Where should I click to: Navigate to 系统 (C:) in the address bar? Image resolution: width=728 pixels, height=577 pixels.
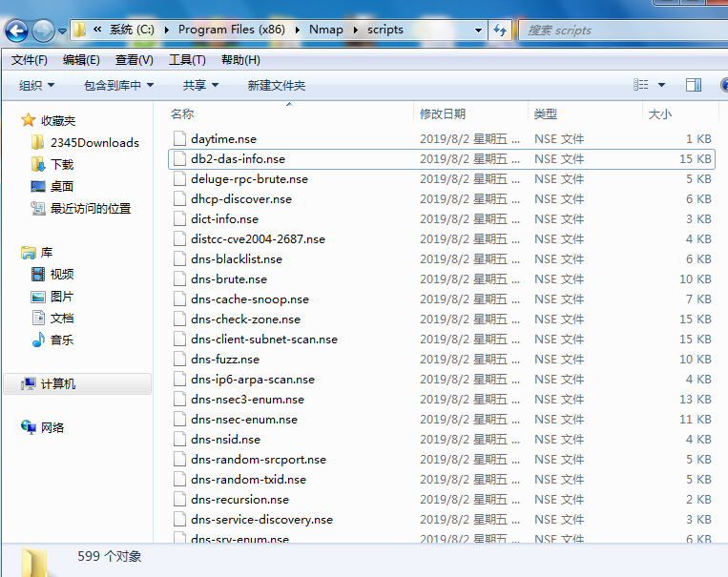click(132, 30)
